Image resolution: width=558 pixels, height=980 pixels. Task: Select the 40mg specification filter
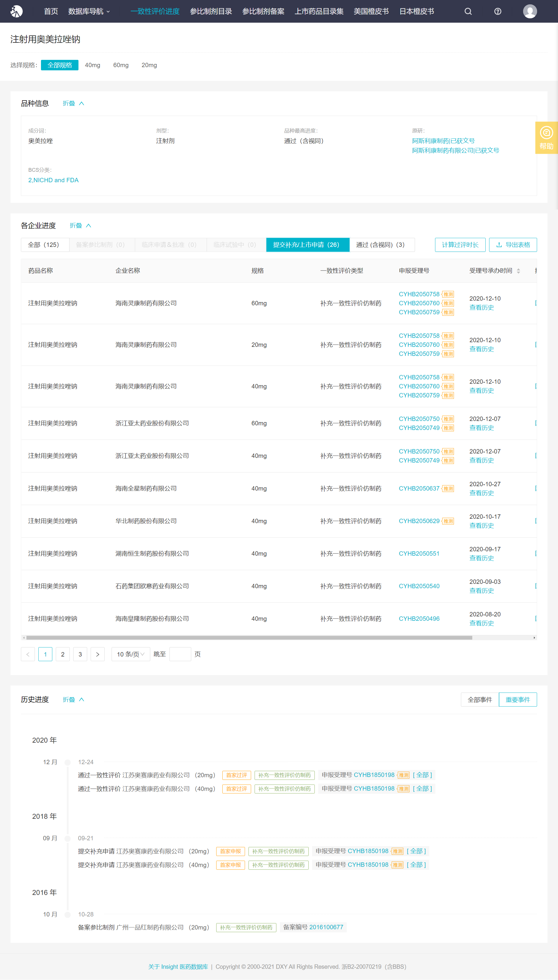tap(92, 65)
